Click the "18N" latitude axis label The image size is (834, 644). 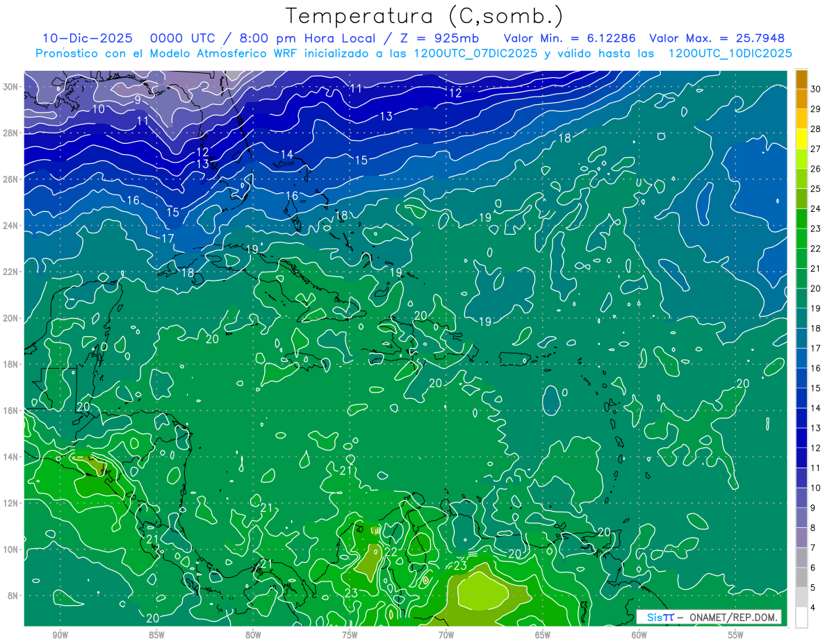10,364
